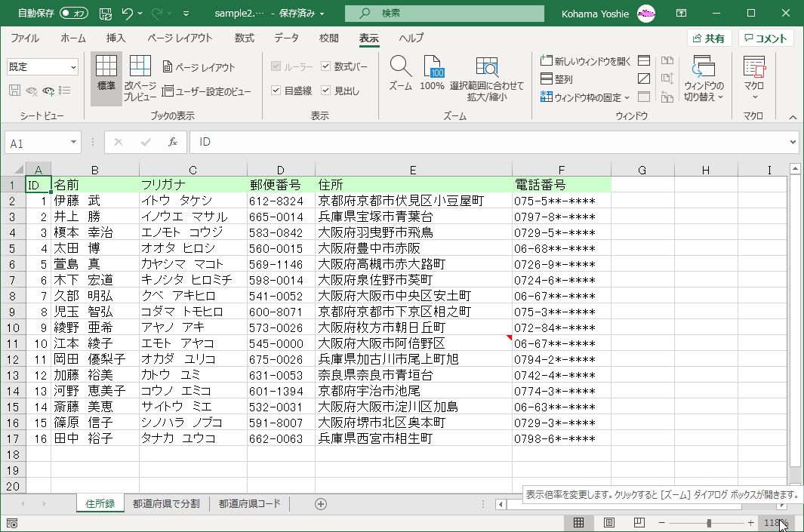Select cell with 大阪府大阪市阿倍野区

413,343
